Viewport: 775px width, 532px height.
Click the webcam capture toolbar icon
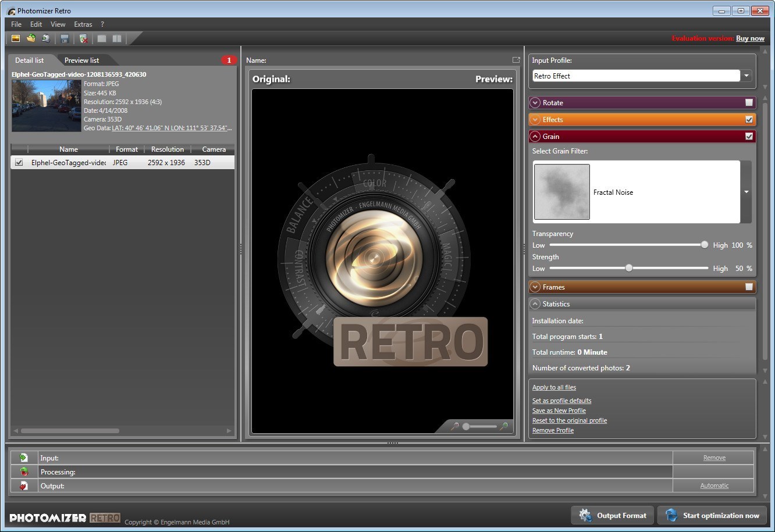pyautogui.click(x=45, y=38)
